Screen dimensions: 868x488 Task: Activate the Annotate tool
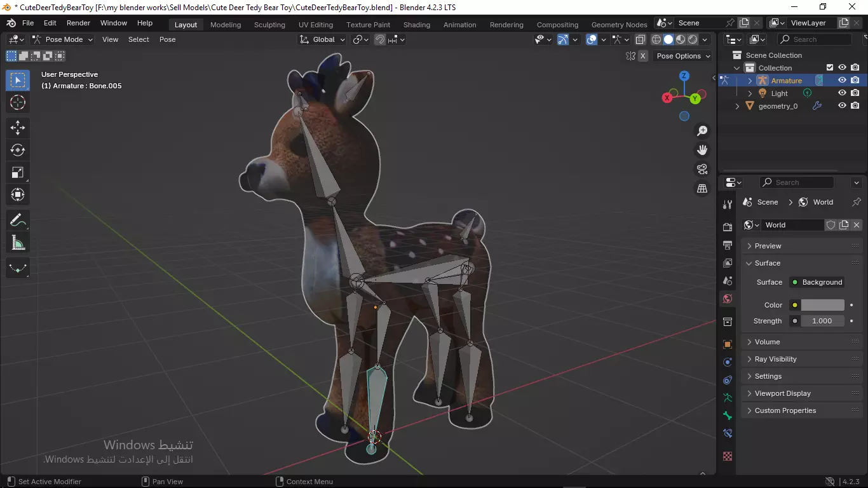click(x=18, y=220)
